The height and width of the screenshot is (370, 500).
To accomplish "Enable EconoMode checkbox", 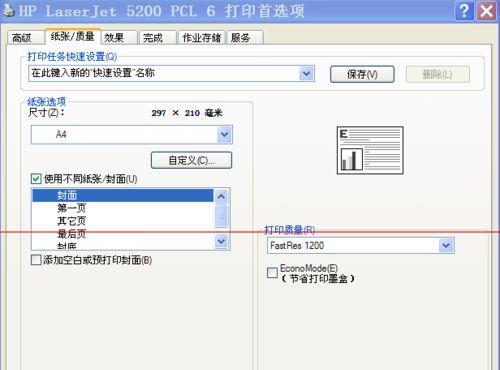I will click(x=272, y=273).
